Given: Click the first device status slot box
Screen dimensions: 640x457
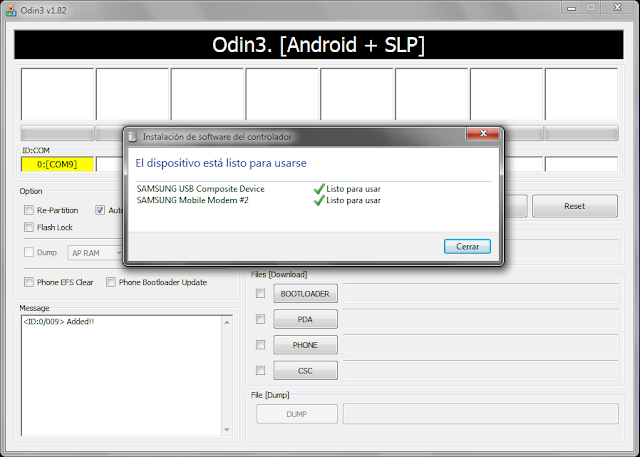Looking at the screenshot, I should click(58, 94).
